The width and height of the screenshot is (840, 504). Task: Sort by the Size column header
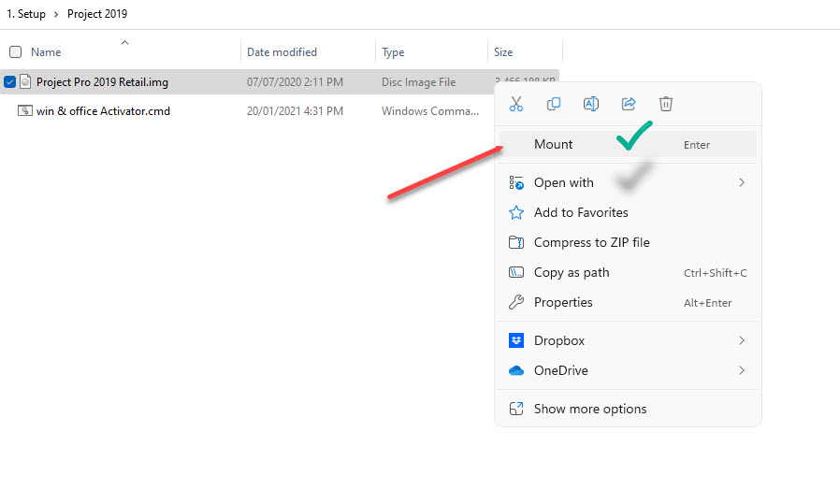pyautogui.click(x=503, y=52)
